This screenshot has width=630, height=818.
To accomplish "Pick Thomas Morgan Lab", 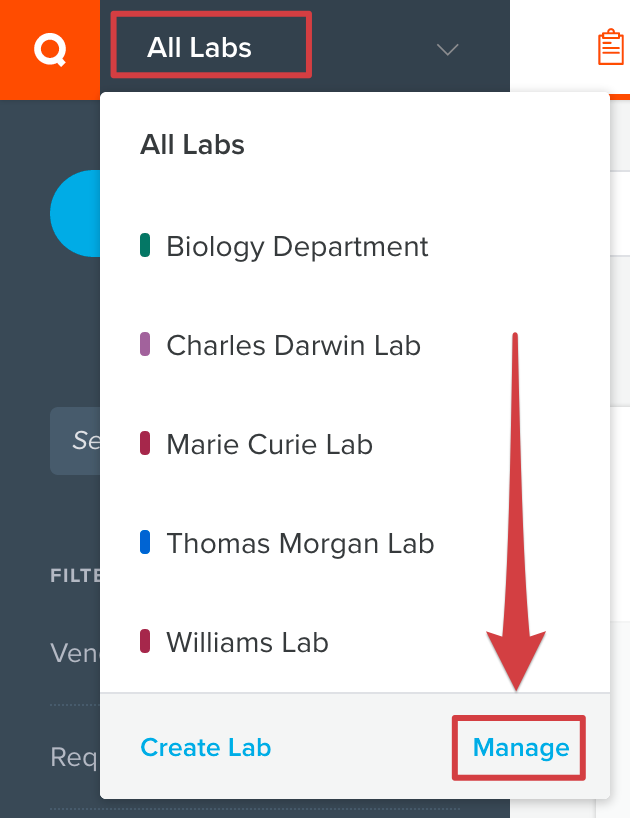I will (x=300, y=543).
